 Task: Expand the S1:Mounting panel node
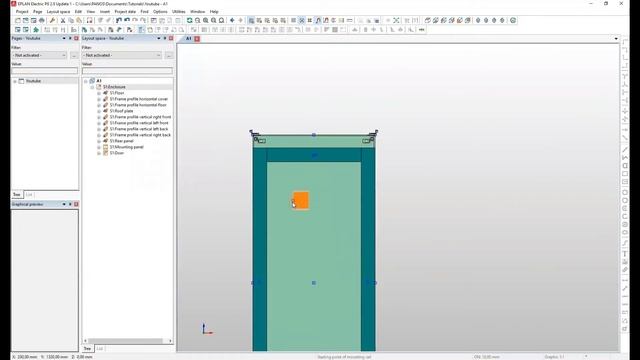[99, 147]
